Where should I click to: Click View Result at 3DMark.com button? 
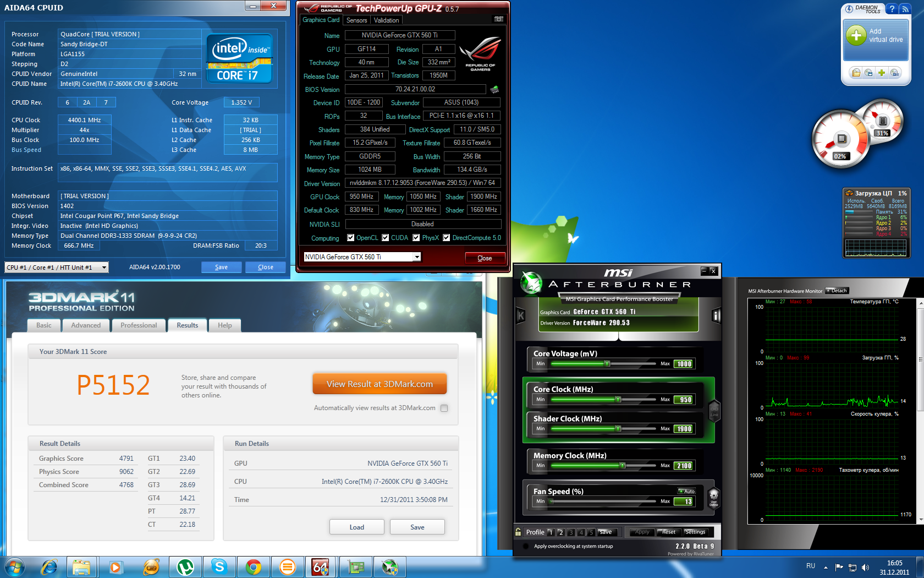pos(380,384)
